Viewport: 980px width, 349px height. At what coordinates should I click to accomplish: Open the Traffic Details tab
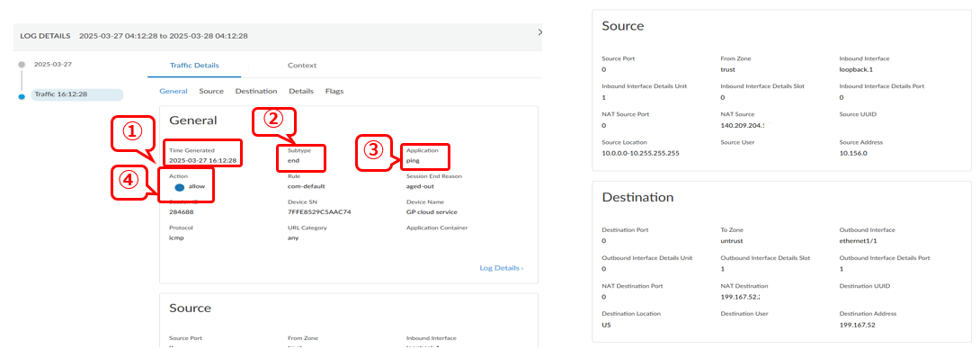tap(194, 65)
